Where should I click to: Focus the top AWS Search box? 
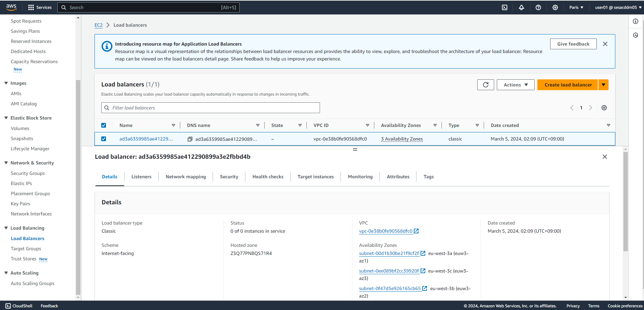pos(149,7)
